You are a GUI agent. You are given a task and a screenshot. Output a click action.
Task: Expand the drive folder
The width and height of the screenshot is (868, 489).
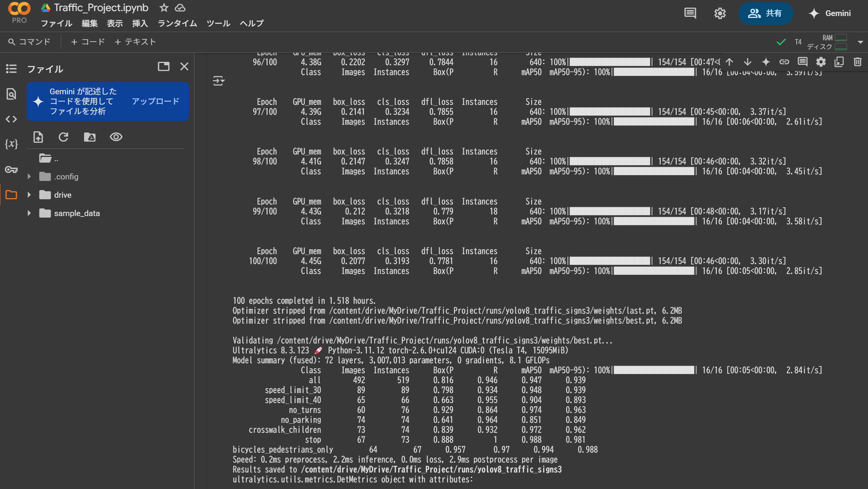29,195
